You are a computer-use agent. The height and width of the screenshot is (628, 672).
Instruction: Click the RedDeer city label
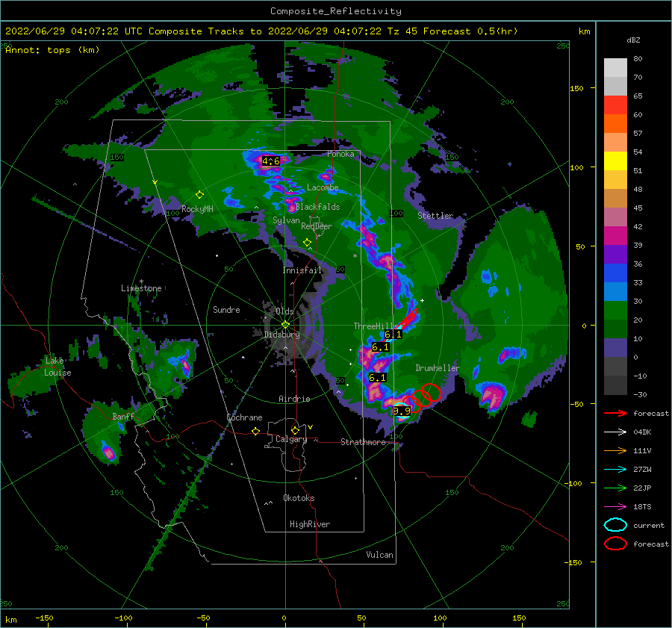(317, 226)
